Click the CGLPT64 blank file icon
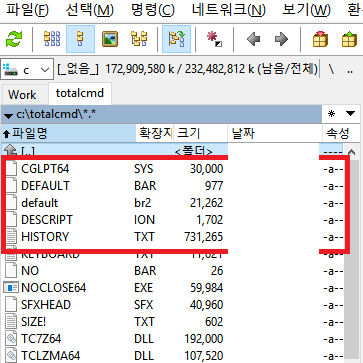The width and height of the screenshot is (363, 363). (11, 168)
